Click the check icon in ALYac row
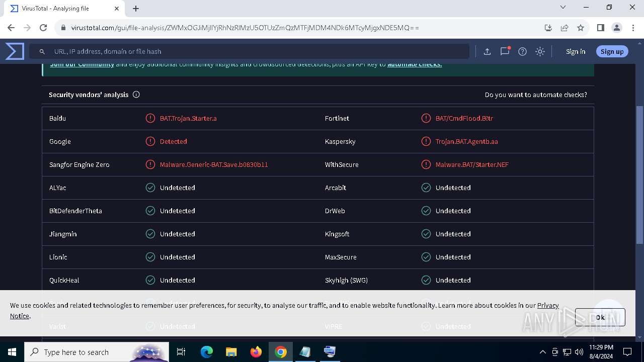This screenshot has height=362, width=644. (150, 188)
